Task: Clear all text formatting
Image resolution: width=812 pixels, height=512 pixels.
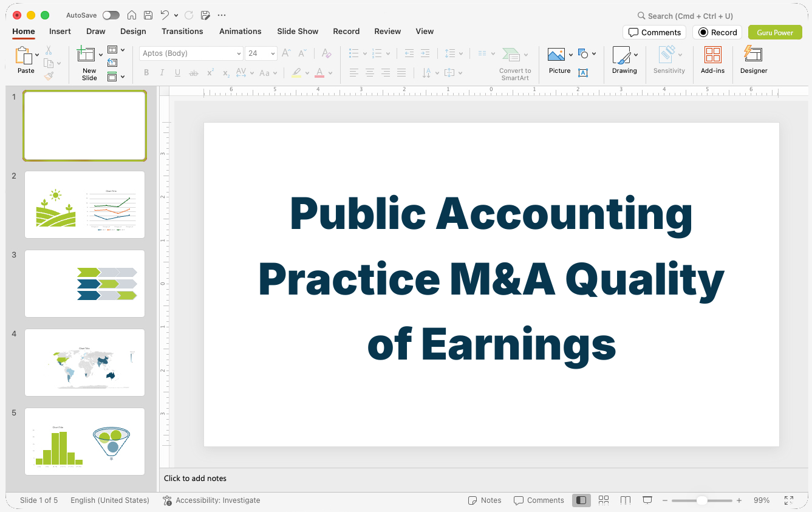Action: coord(326,53)
